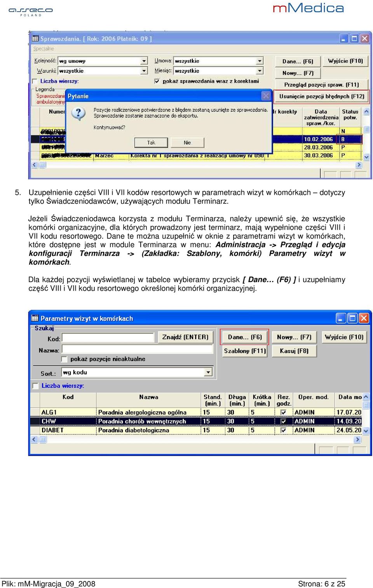Open Dane... (F6) in Sprawozdania window
The height and width of the screenshot is (588, 373).
pos(298,61)
